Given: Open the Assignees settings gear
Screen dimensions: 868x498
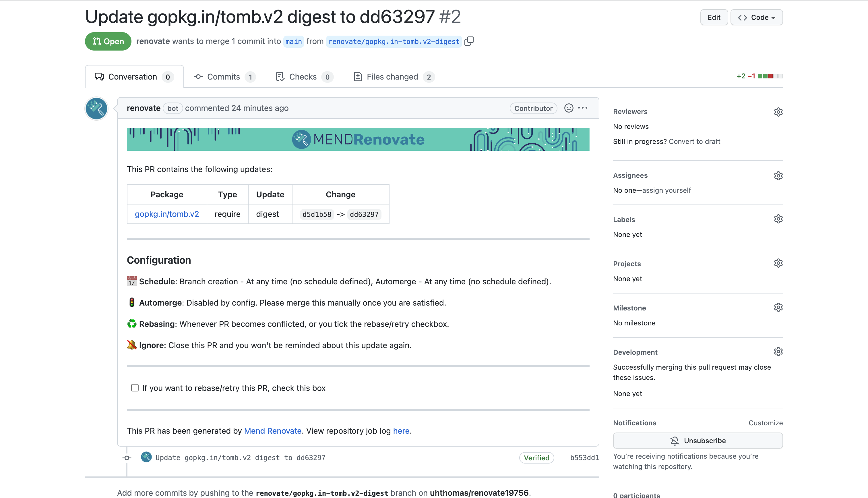Looking at the screenshot, I should coord(778,175).
